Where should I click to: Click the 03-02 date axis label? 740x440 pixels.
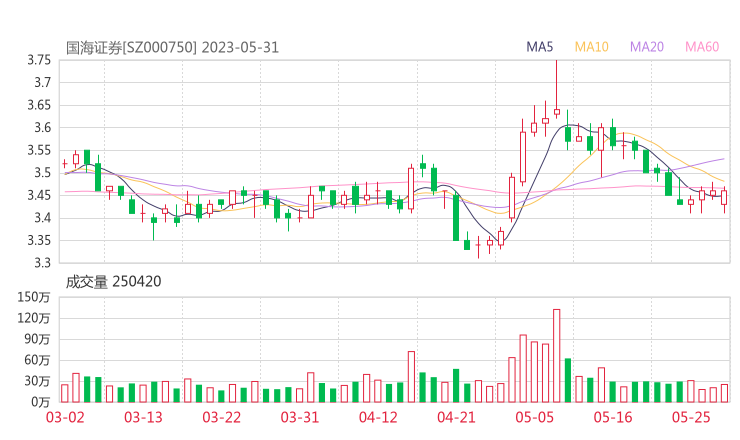coord(65,417)
